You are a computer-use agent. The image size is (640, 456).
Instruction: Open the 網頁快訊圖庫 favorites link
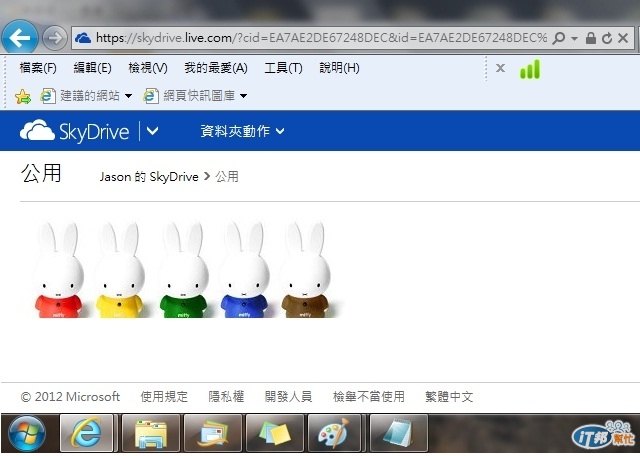pyautogui.click(x=189, y=96)
